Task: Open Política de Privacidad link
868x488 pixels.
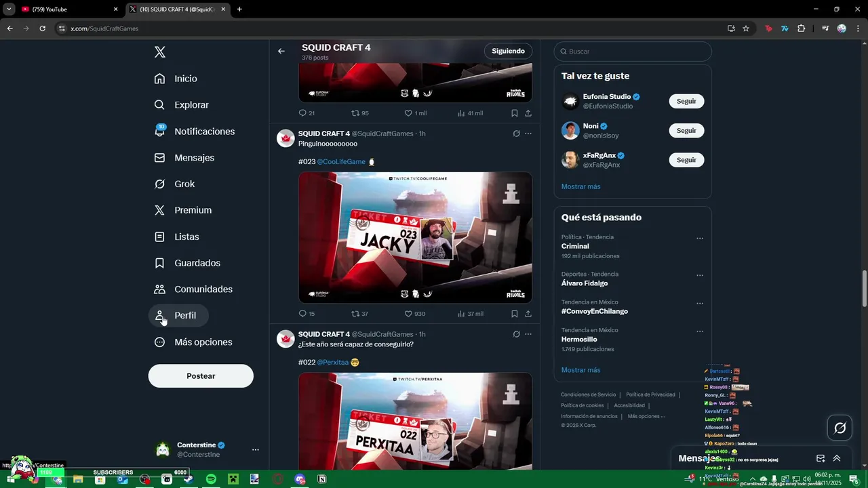Action: tap(650, 394)
